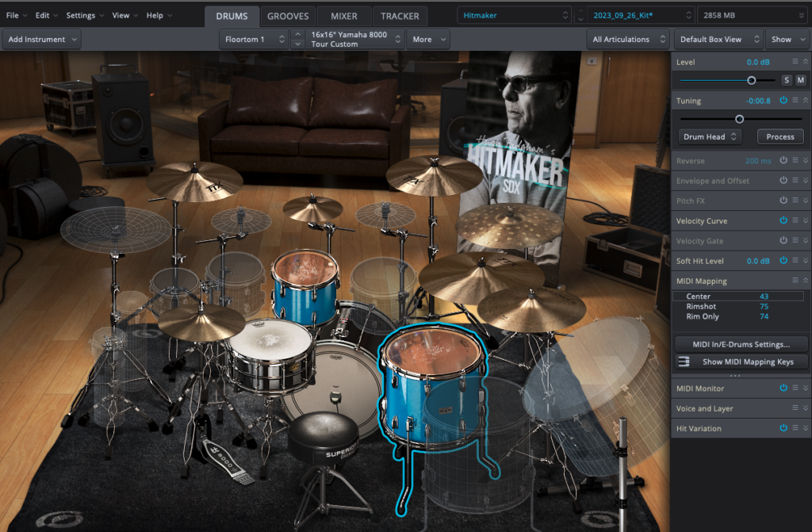812x532 pixels.
Task: Click the Level slider handle
Action: point(751,80)
